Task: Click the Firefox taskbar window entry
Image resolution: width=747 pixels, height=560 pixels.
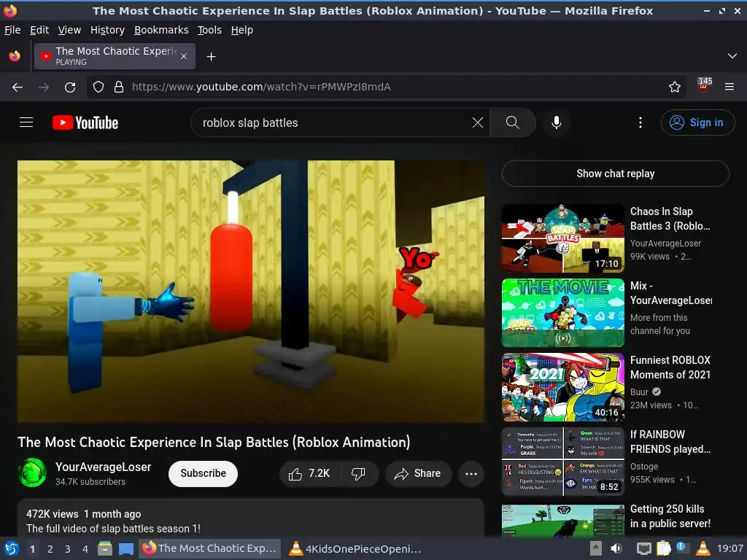Action: (x=209, y=548)
